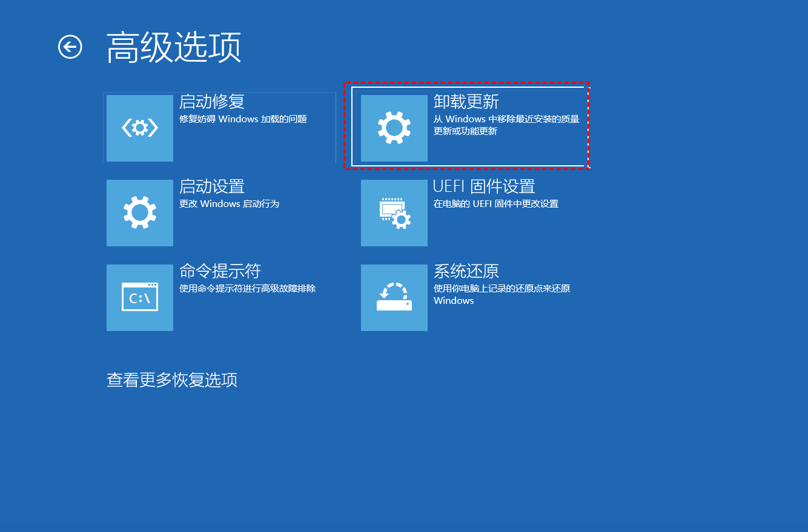Click the back arrow beside 高级选项
This screenshot has width=808, height=532.
pos(70,47)
